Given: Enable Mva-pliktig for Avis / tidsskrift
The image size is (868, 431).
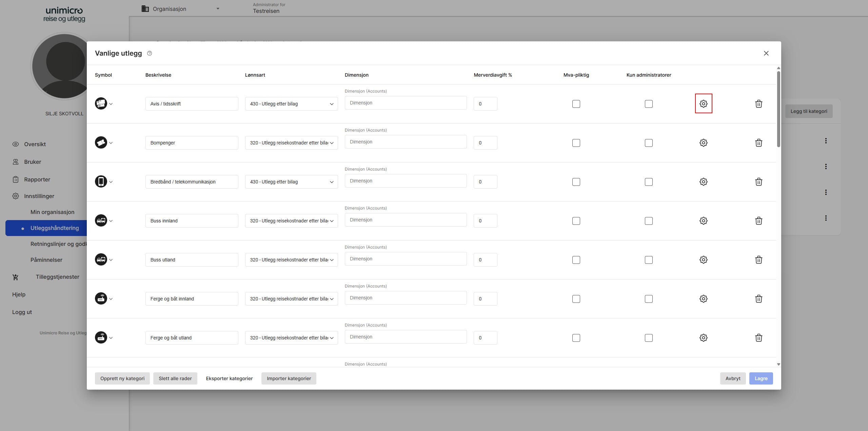Looking at the screenshot, I should pyautogui.click(x=576, y=104).
